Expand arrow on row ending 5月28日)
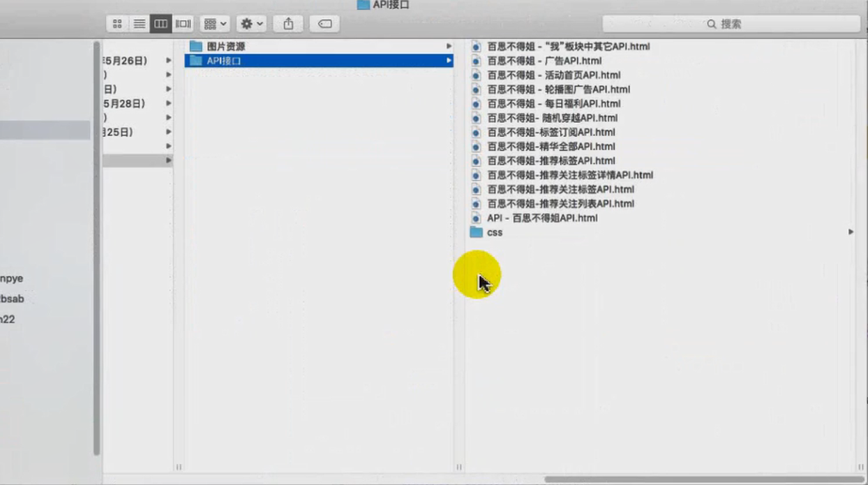868x485 pixels. pos(168,103)
